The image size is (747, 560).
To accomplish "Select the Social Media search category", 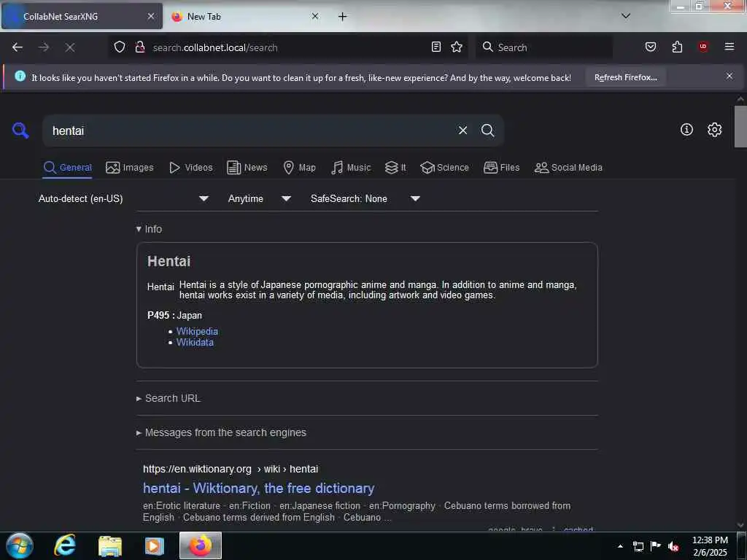I will coord(568,168).
